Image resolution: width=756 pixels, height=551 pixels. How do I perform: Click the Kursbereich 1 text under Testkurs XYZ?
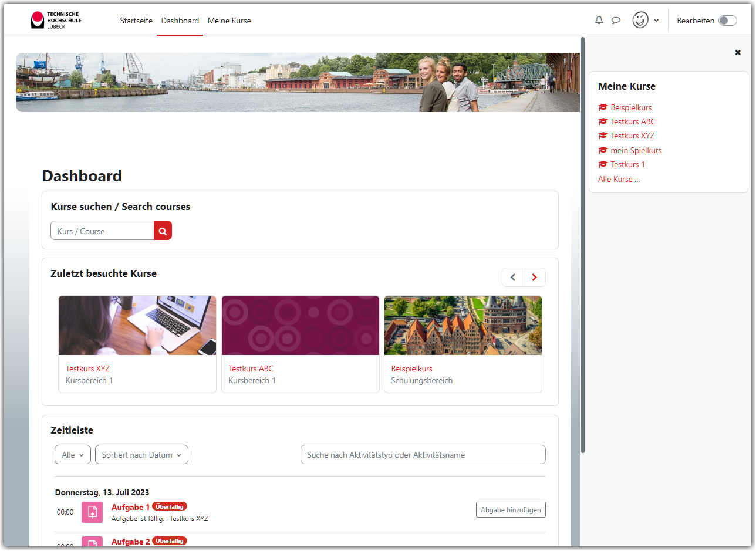[89, 380]
